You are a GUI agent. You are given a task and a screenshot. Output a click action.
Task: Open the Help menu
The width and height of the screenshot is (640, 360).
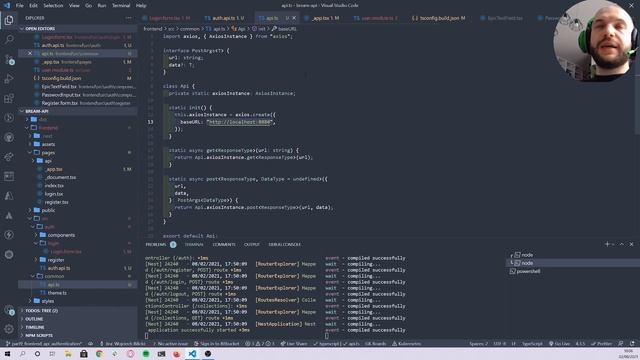(141, 6)
